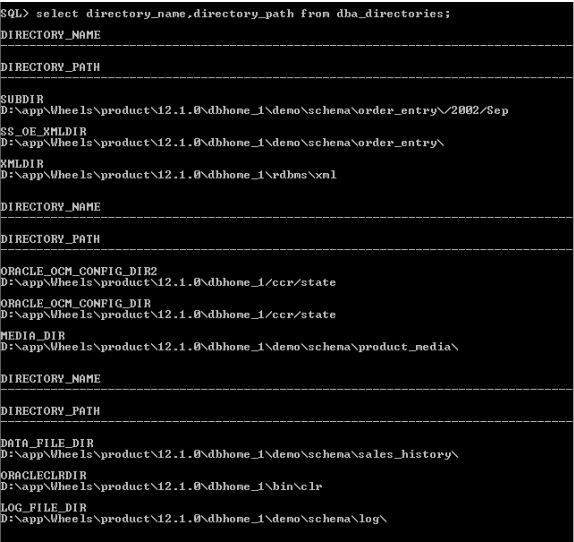Select the ORACLE_OCM_CONFIG_DIR name
The image size is (574, 542).
76,303
